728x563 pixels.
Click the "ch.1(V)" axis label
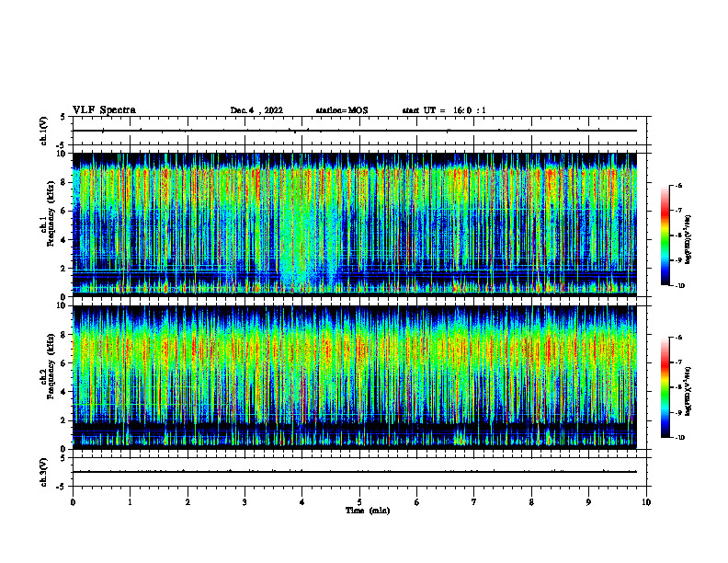[44, 131]
